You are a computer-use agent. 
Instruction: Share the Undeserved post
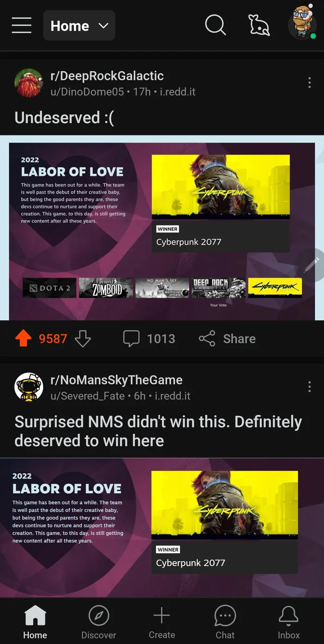click(227, 338)
